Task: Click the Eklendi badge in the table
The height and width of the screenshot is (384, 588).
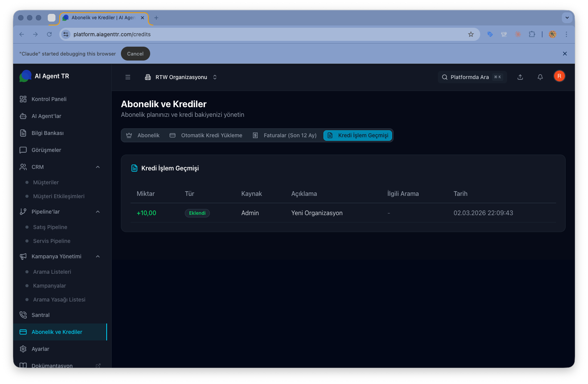Action: click(x=197, y=213)
